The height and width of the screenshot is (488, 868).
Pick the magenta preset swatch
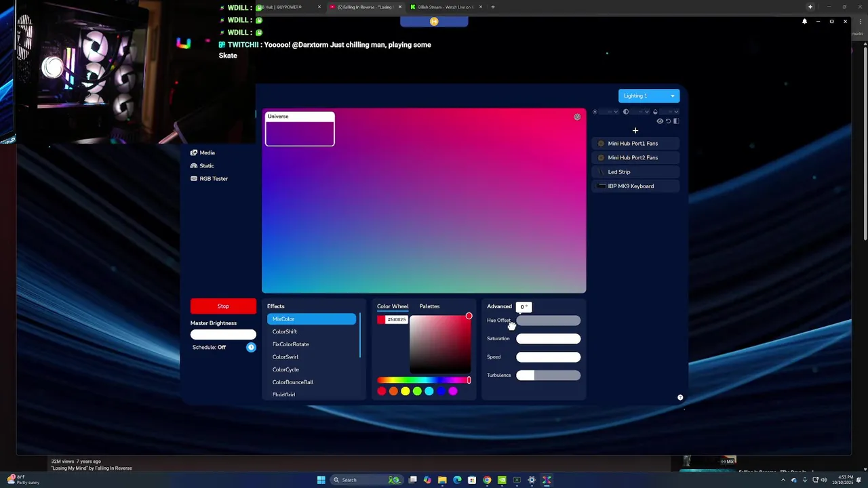(453, 391)
